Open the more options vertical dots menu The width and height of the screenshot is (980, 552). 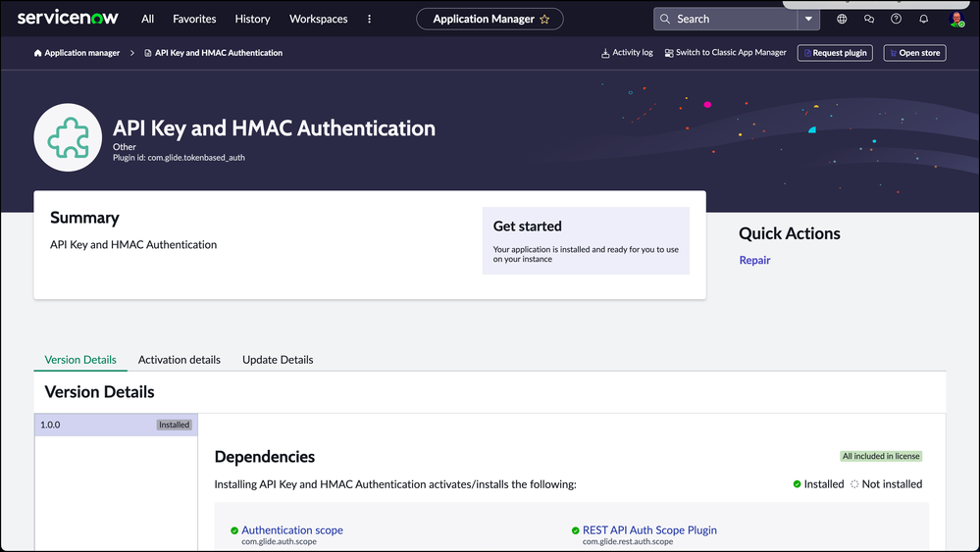(369, 19)
